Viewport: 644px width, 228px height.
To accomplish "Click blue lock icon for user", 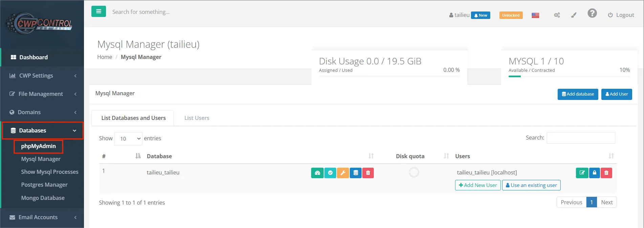I will pyautogui.click(x=595, y=173).
